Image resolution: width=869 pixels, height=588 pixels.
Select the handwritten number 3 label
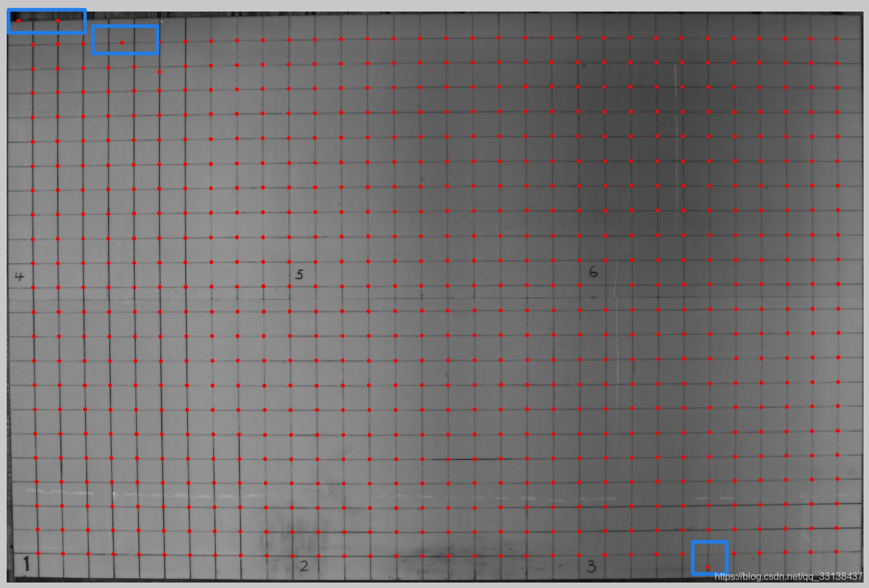[591, 566]
